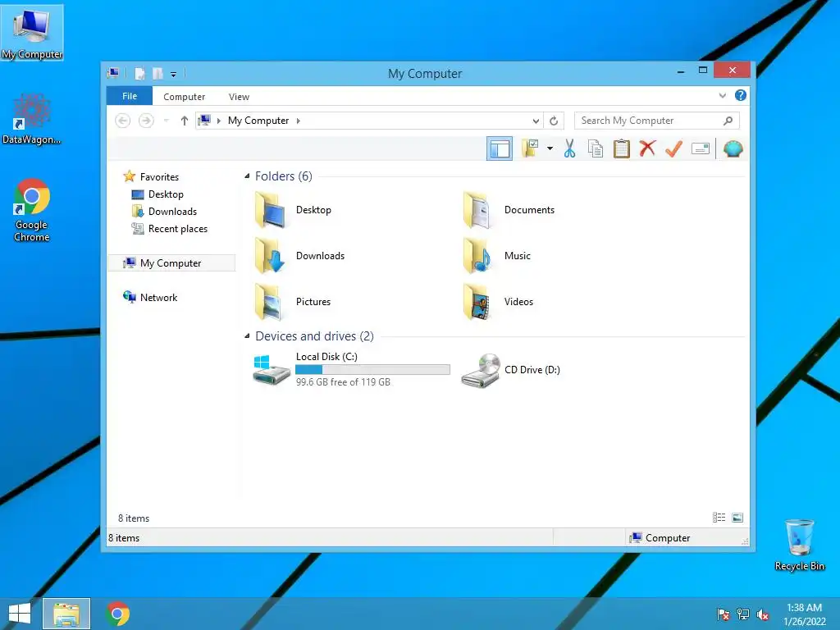This screenshot has height=630, width=840.
Task: Click the muted volume tray icon
Action: (763, 614)
